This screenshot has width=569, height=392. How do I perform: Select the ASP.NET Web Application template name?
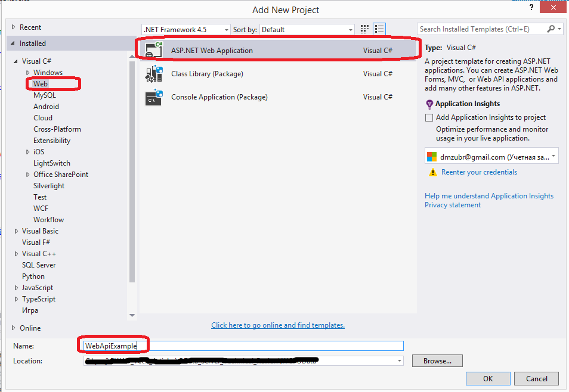(x=212, y=51)
